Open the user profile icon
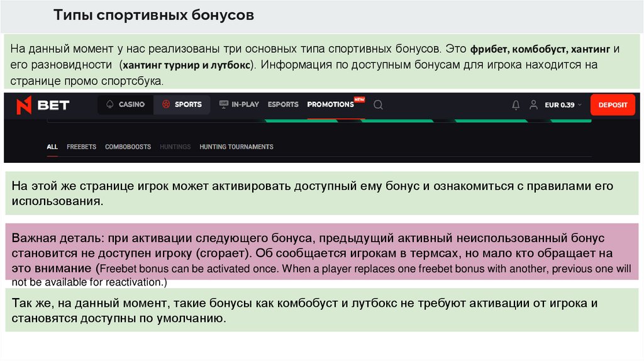The image size is (644, 361). (x=533, y=105)
